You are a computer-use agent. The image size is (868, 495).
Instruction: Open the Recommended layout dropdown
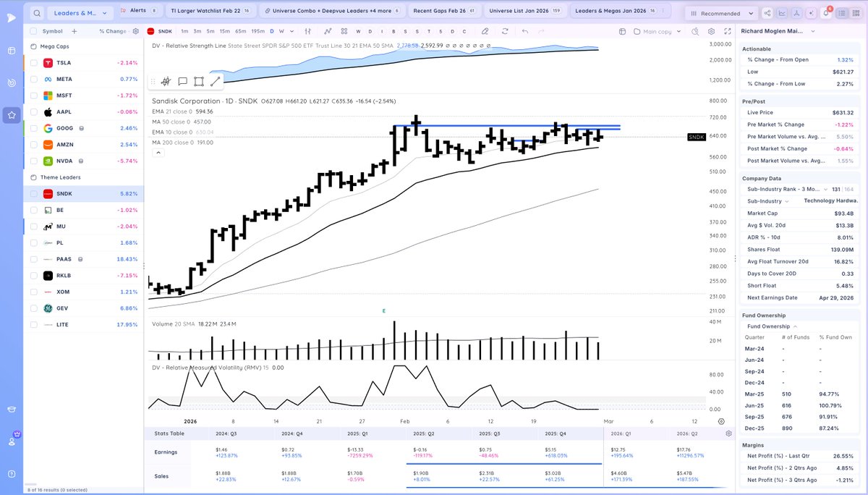[x=722, y=13]
